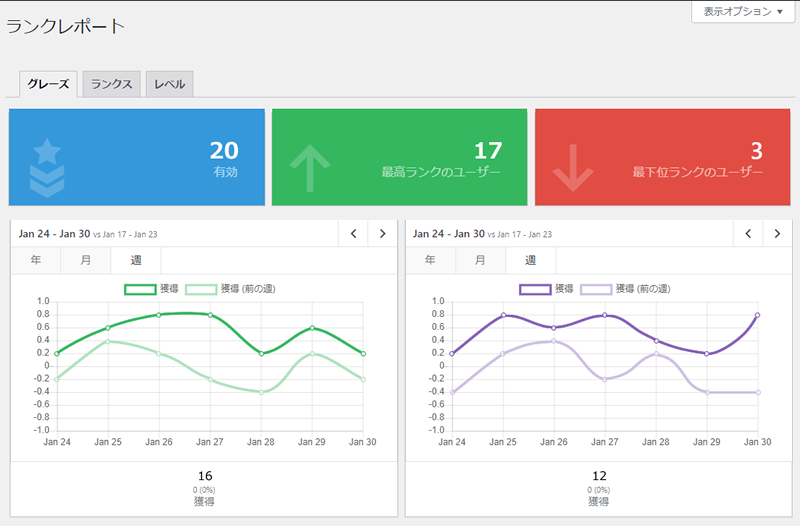Switch to the レベル tab
The width and height of the screenshot is (800, 526).
pos(169,84)
